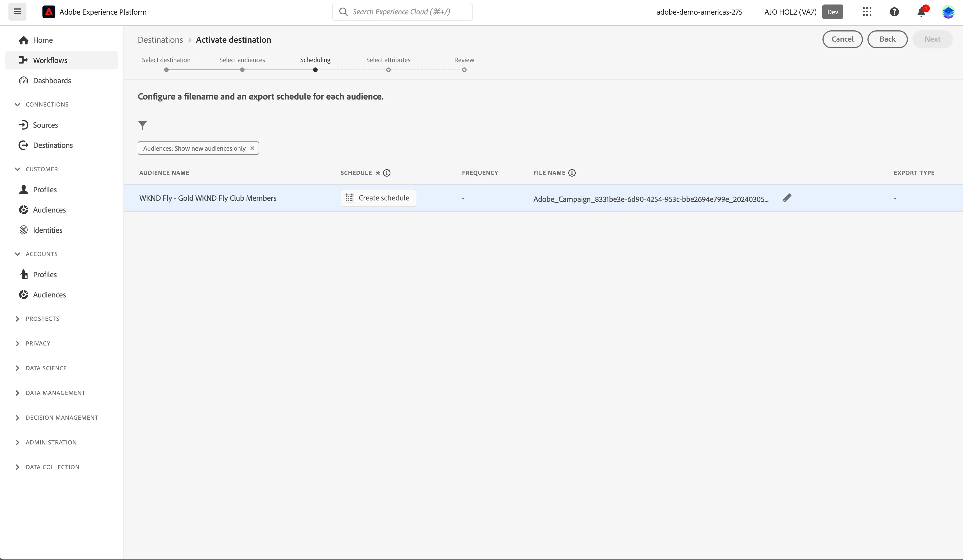Viewport: 963px width, 560px height.
Task: Expand the Privacy section
Action: (x=17, y=343)
